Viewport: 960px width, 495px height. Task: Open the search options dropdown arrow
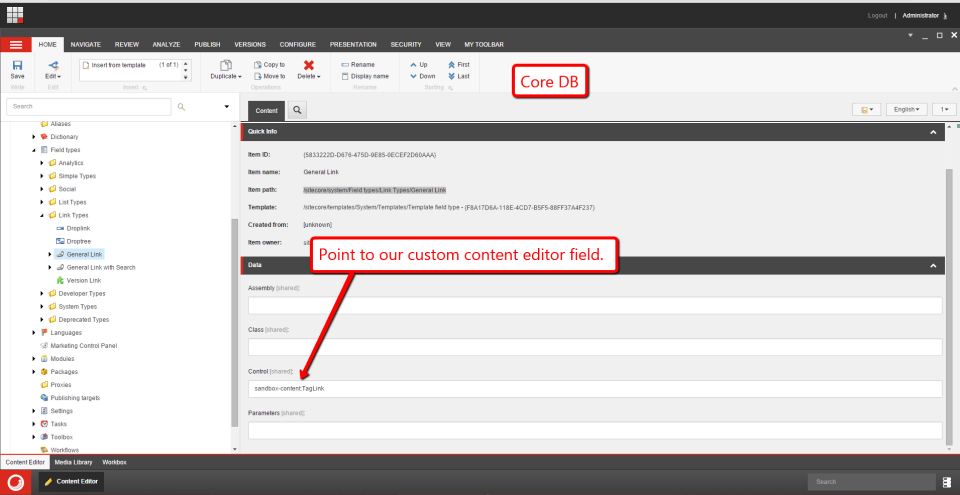pos(227,107)
